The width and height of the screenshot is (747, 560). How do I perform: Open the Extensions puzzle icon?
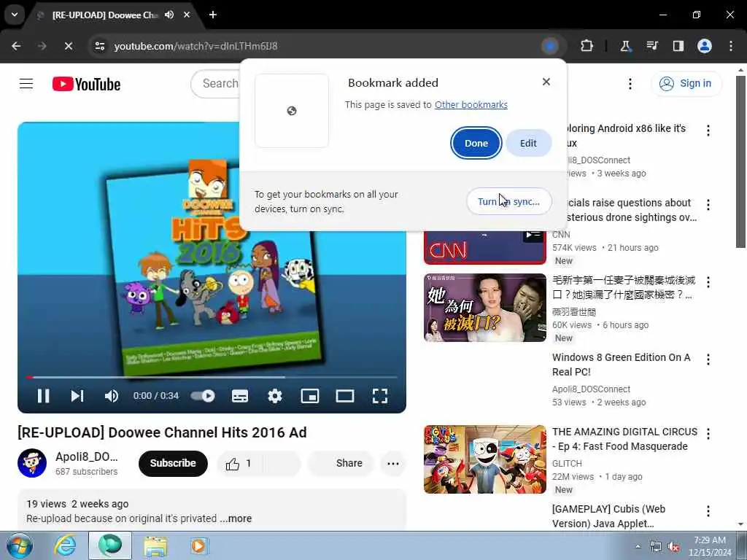click(587, 46)
